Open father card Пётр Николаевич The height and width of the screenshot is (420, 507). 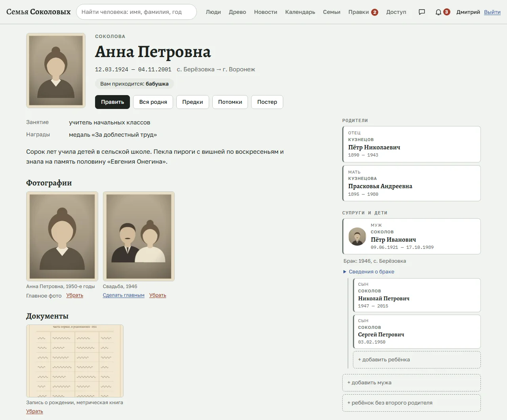coord(412,144)
